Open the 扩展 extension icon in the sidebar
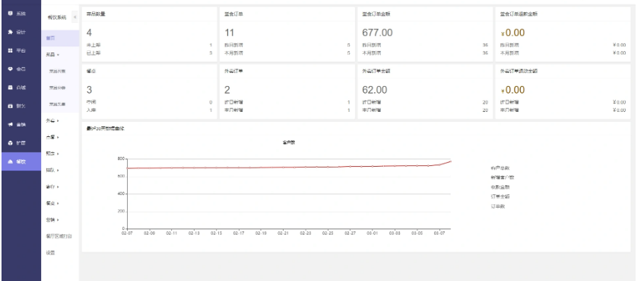644x281 pixels. click(x=11, y=142)
